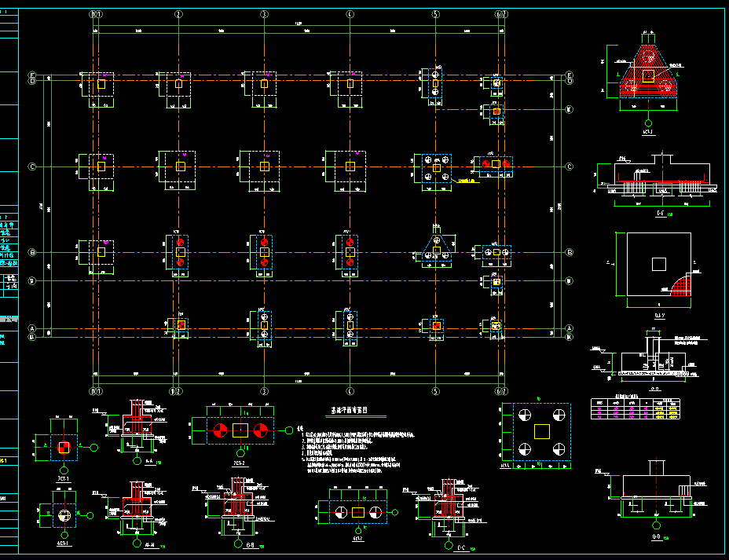This screenshot has height=560, width=729.
Task: Click the C-C section title label
Action: tap(461, 548)
